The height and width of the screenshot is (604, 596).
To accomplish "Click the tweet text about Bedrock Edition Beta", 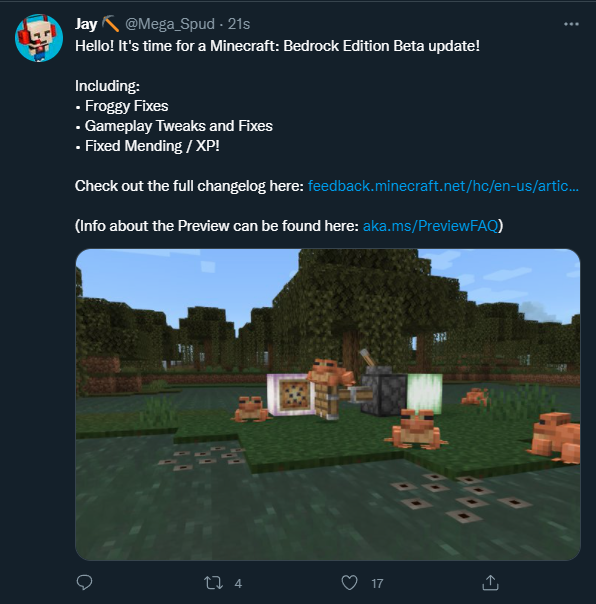I will coord(277,46).
